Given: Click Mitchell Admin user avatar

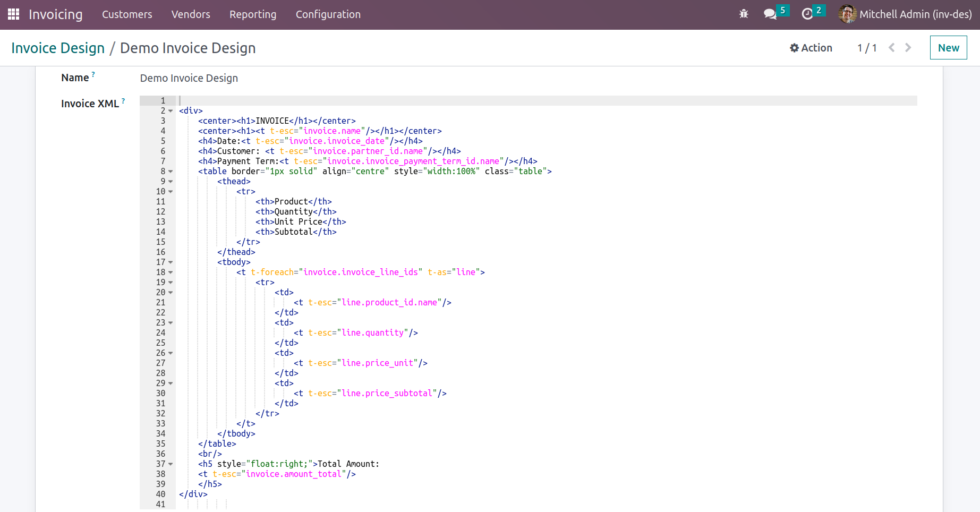Looking at the screenshot, I should 847,14.
